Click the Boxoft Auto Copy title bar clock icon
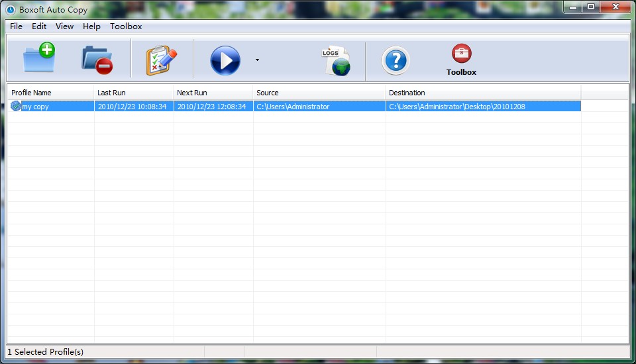636x364 pixels. point(11,10)
